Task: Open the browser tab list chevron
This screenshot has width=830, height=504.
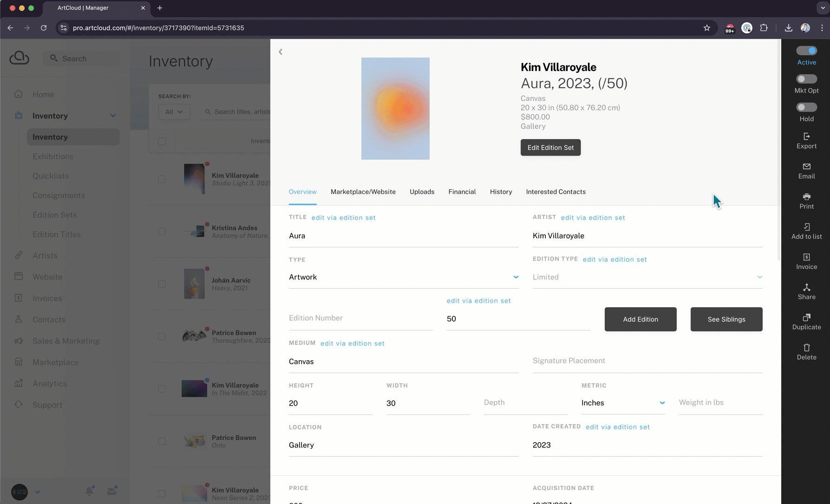Action: point(823,8)
